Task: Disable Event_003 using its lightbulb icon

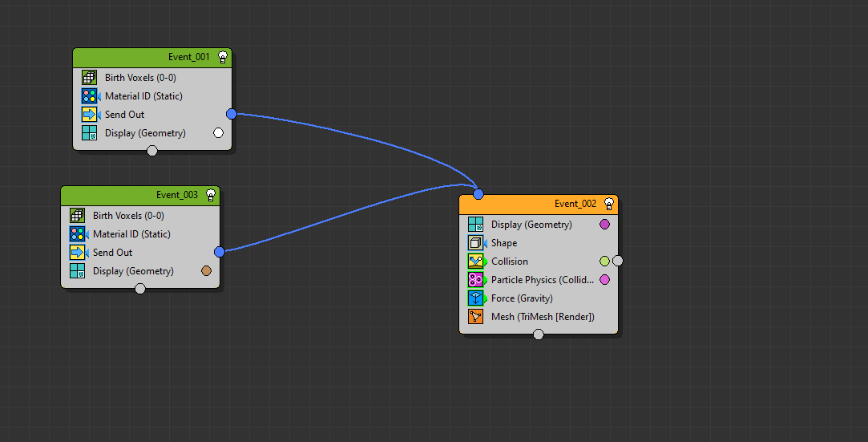Action: coord(211,195)
